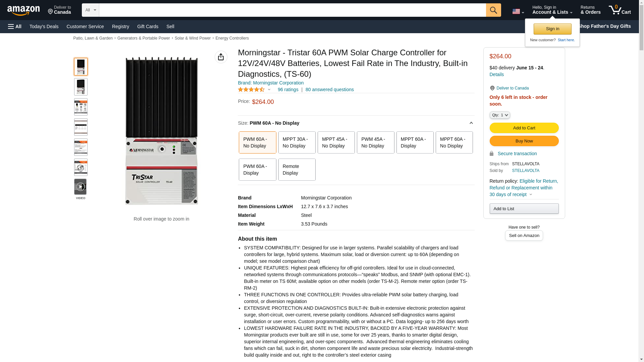Open the 80 answered questions link
Viewport: 644px width, 362px height.
click(x=329, y=89)
